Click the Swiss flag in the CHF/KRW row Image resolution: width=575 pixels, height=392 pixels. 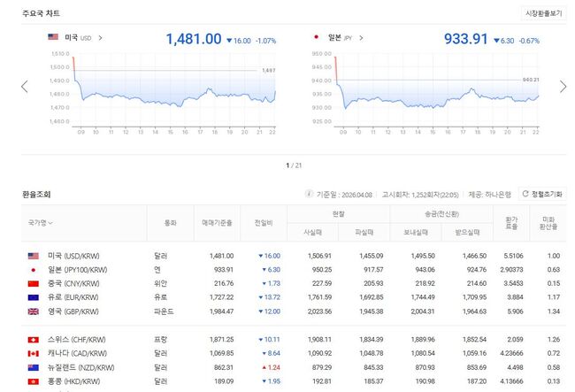pos(34,339)
